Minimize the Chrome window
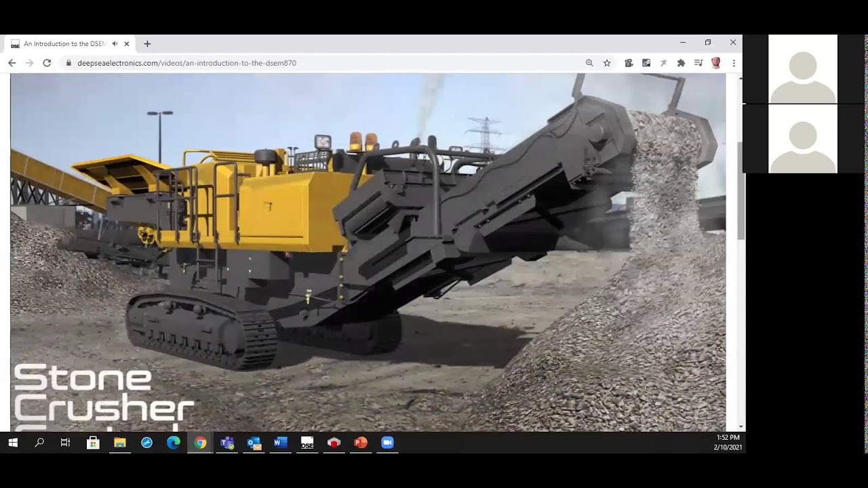The width and height of the screenshot is (868, 488). pyautogui.click(x=683, y=43)
